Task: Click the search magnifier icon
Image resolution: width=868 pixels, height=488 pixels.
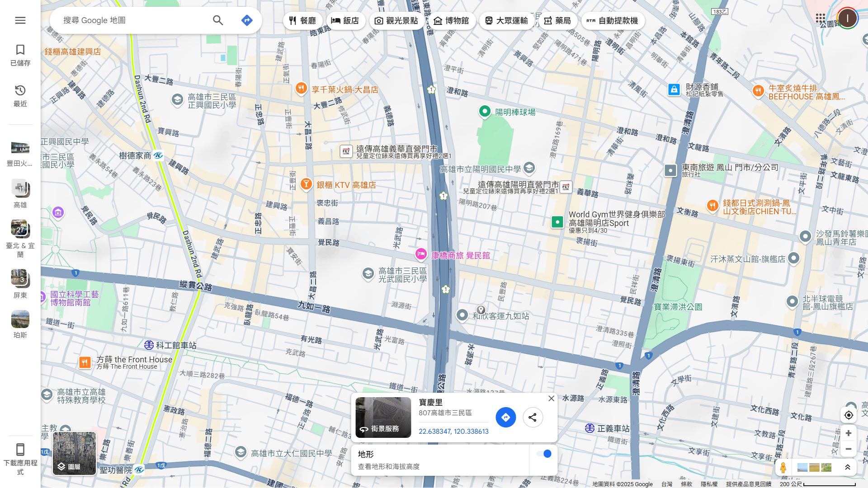Action: tap(218, 20)
